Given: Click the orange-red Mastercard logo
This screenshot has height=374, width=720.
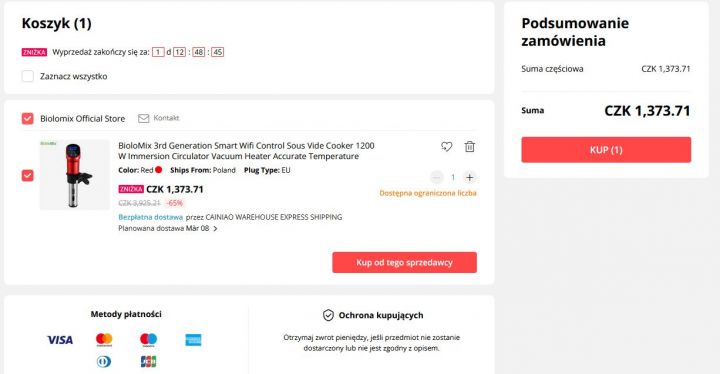Looking at the screenshot, I should click(x=104, y=340).
